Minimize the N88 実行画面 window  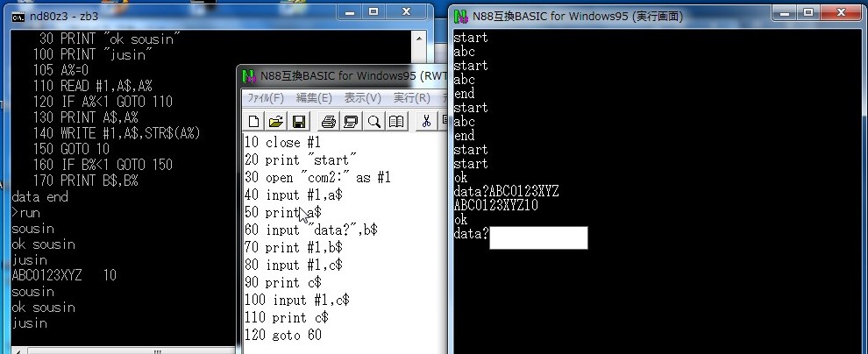pos(785,12)
